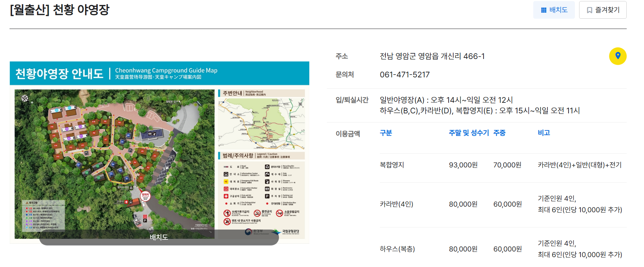Click the 배치도 layout button
The height and width of the screenshot is (267, 644).
pyautogui.click(x=554, y=10)
